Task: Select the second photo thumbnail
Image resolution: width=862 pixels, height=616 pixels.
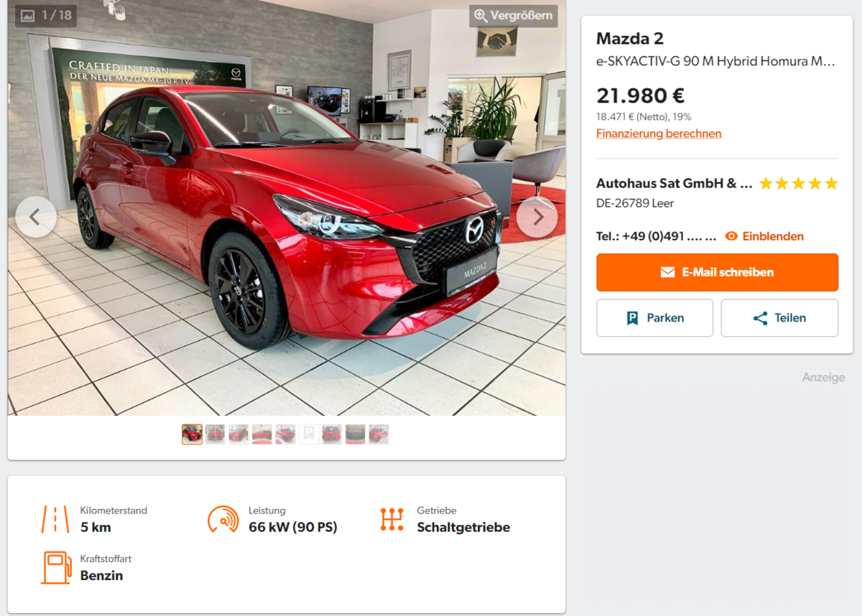Action: click(215, 434)
